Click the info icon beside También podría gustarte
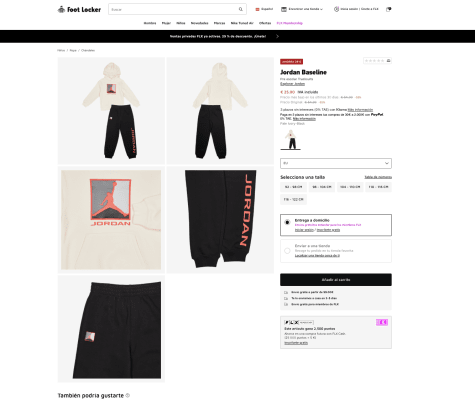475x401 pixels. pos(128,395)
